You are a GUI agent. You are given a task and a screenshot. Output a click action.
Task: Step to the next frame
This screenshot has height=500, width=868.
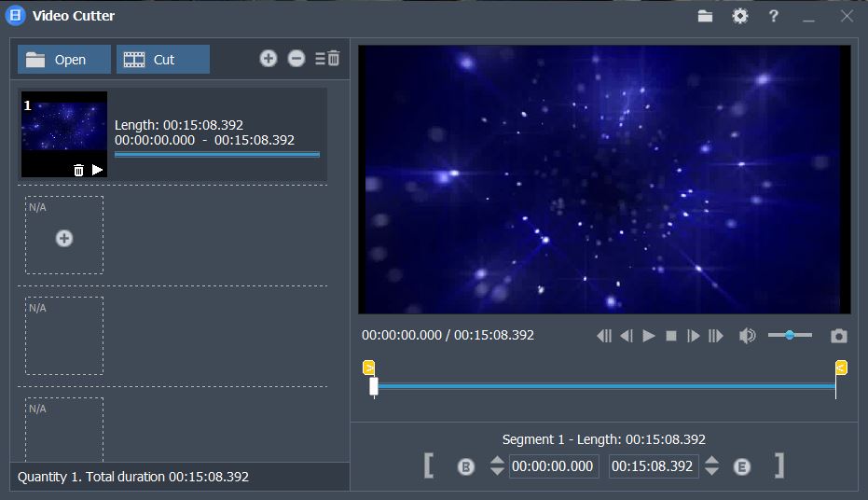[x=693, y=336]
